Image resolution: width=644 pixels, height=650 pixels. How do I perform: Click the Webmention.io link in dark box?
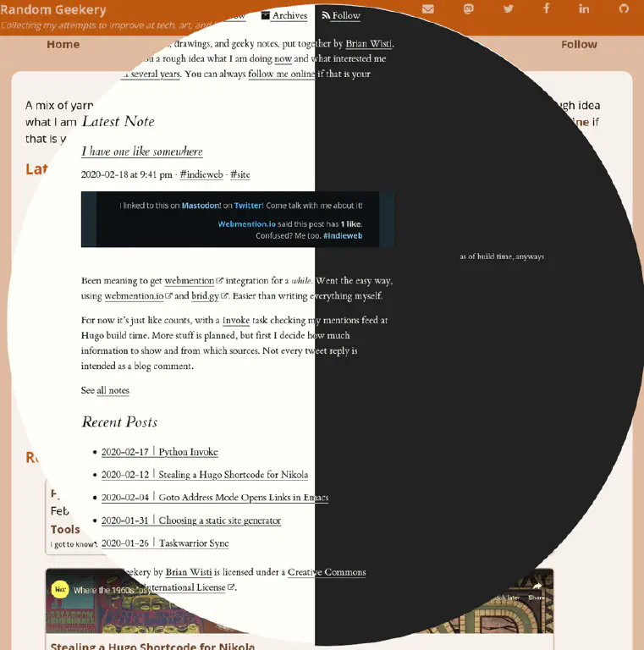pos(246,224)
